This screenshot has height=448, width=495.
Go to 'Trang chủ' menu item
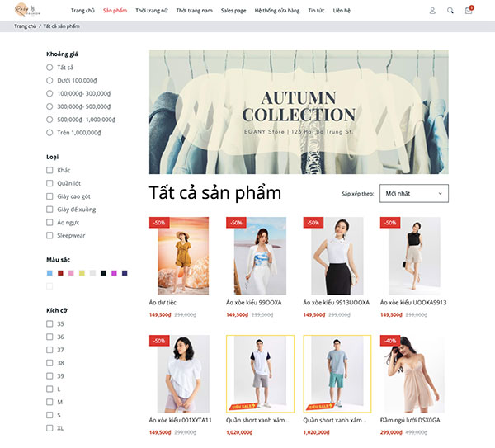(x=82, y=11)
